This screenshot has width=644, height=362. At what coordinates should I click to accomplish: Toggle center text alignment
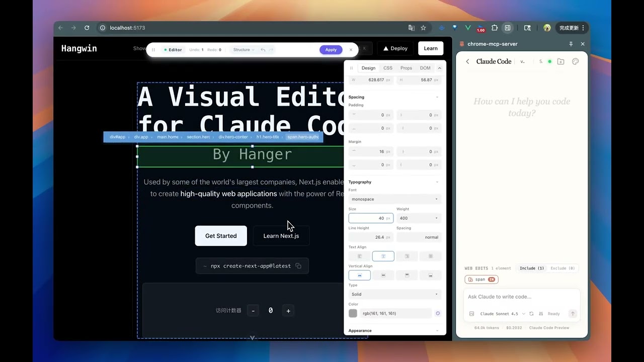383,256
